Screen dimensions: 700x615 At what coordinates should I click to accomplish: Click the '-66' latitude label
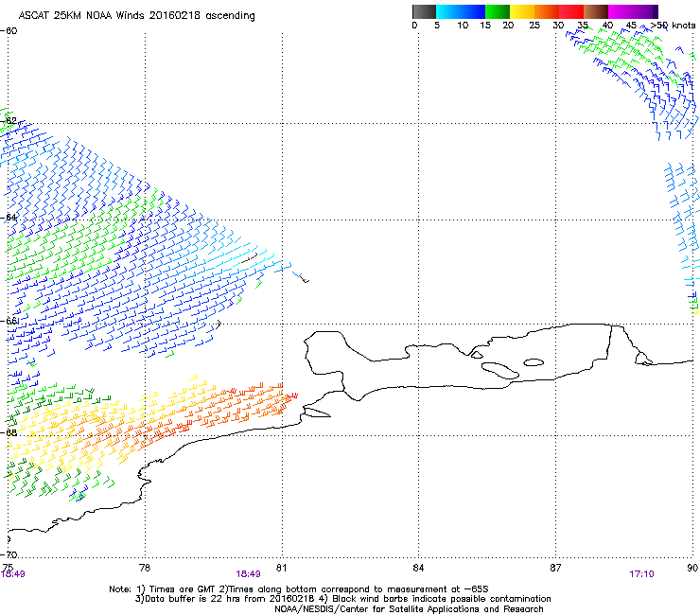coord(9,321)
